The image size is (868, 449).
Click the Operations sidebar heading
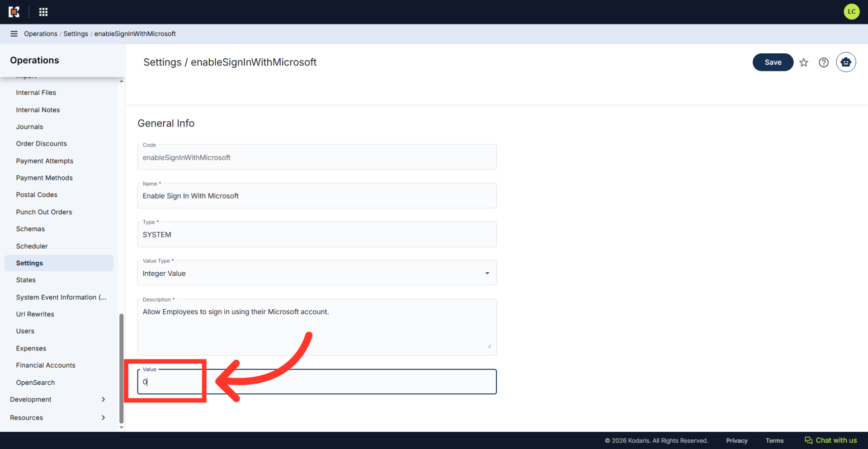tap(34, 60)
